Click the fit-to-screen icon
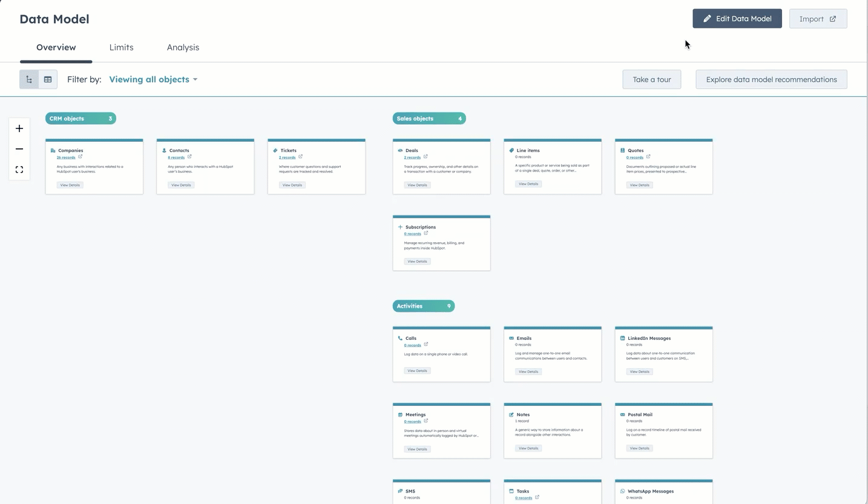The height and width of the screenshot is (504, 868). pos(19,170)
